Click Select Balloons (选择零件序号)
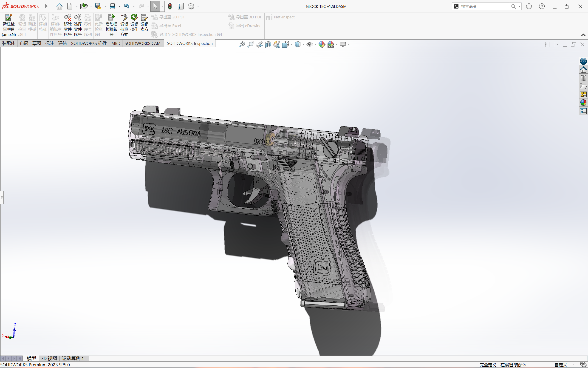The image size is (588, 368). [x=78, y=25]
